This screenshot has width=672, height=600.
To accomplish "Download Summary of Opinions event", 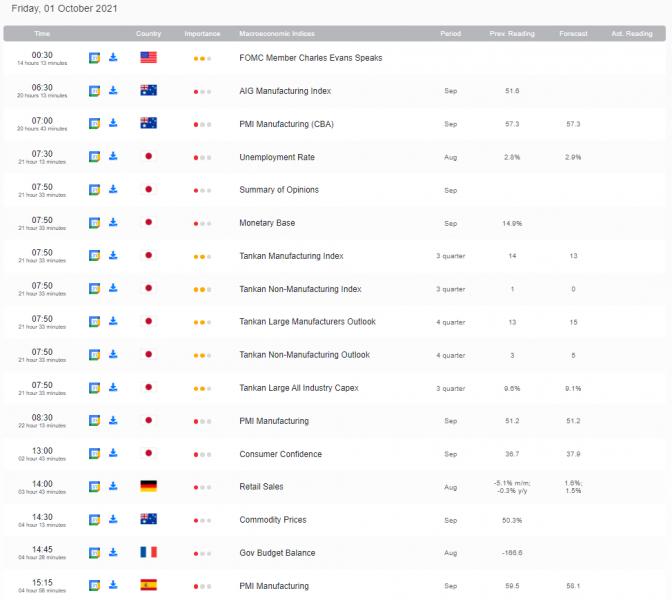I will (x=113, y=189).
